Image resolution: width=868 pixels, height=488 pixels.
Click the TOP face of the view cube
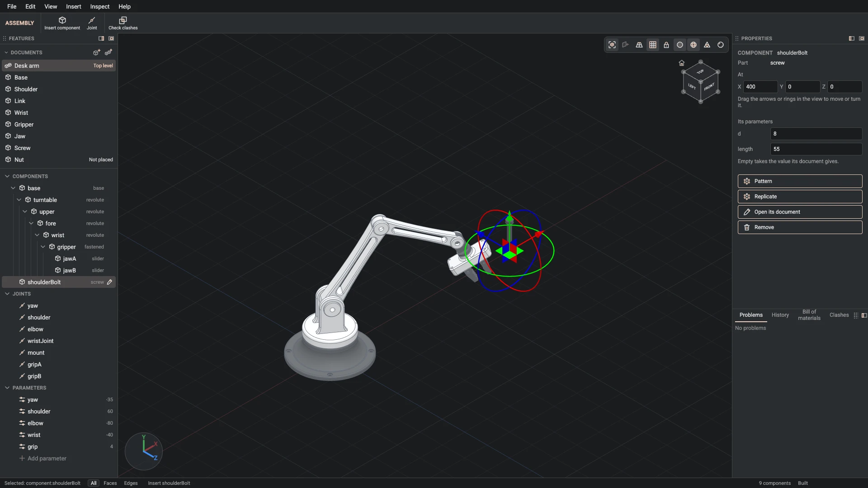(x=700, y=72)
